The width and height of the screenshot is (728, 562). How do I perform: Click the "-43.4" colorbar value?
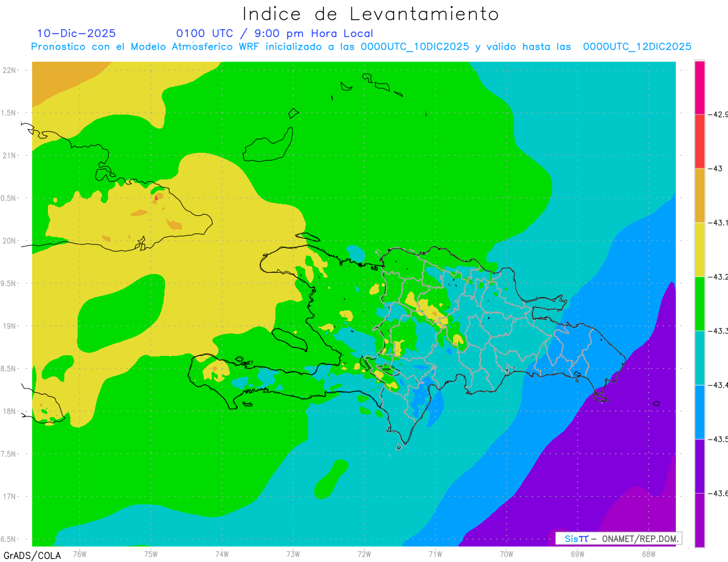click(x=718, y=385)
